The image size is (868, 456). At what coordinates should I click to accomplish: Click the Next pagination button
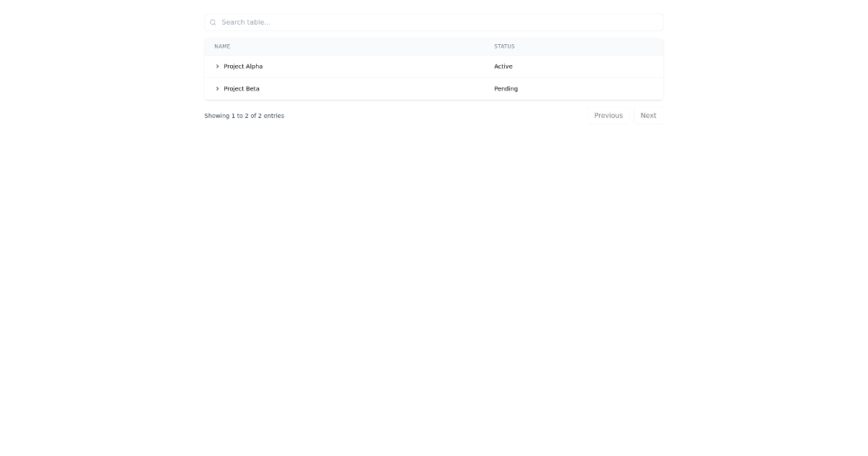[x=648, y=115]
